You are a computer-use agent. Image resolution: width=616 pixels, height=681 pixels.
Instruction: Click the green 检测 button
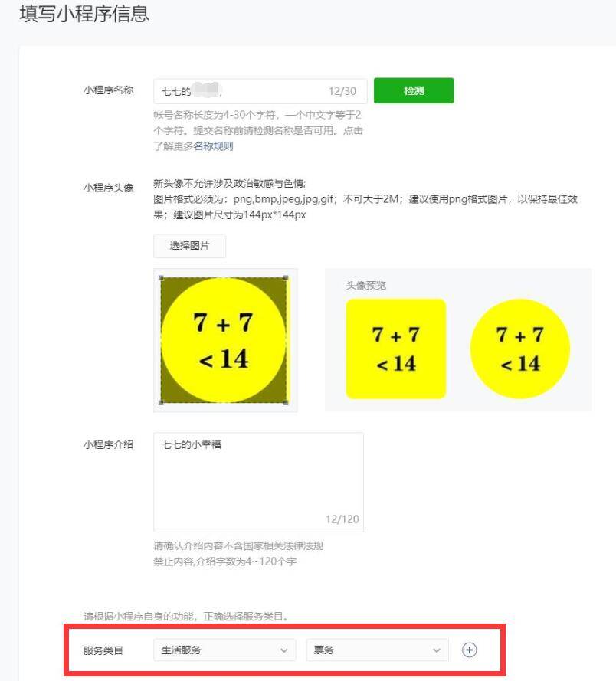coord(414,90)
